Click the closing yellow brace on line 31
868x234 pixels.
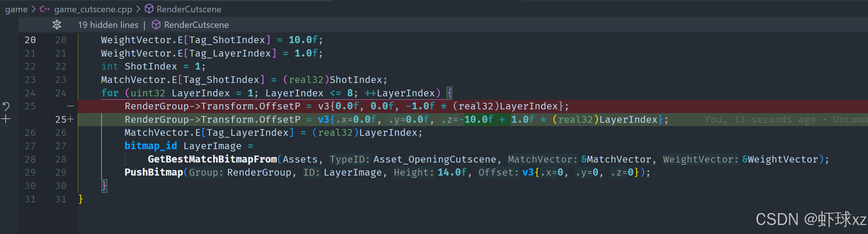pyautogui.click(x=81, y=199)
